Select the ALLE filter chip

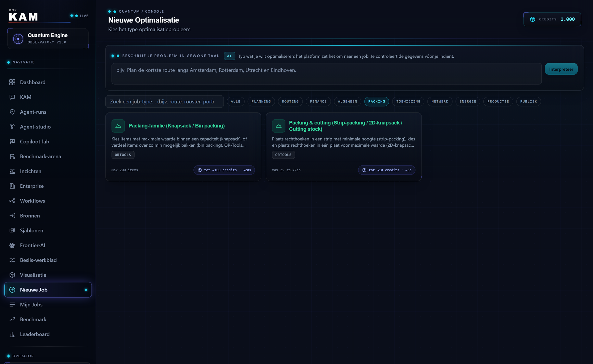[x=235, y=102]
